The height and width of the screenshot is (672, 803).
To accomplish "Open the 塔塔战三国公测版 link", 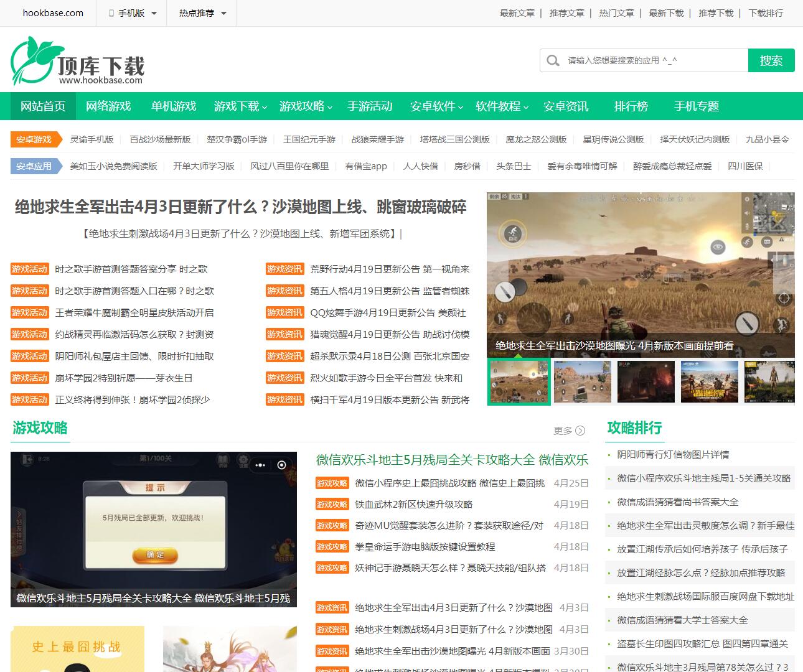I will pos(455,139).
